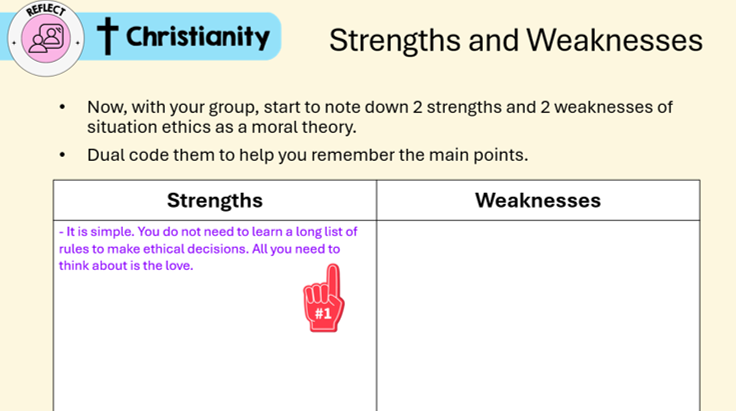The width and height of the screenshot is (736, 411).
Task: Click the black cross symbol
Action: pos(107,36)
